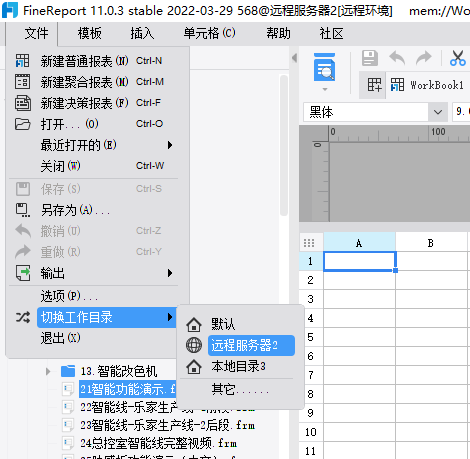Open the 文件 menu

click(x=36, y=33)
